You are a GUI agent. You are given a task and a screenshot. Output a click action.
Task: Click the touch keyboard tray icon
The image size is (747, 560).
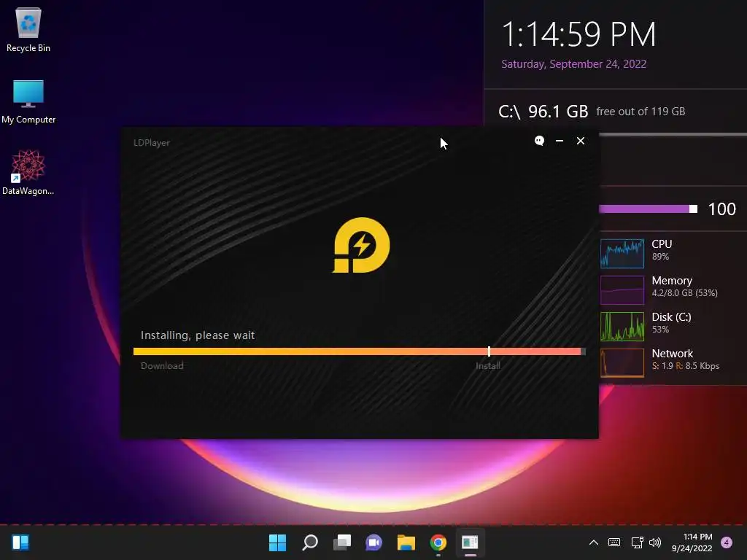pos(614,542)
